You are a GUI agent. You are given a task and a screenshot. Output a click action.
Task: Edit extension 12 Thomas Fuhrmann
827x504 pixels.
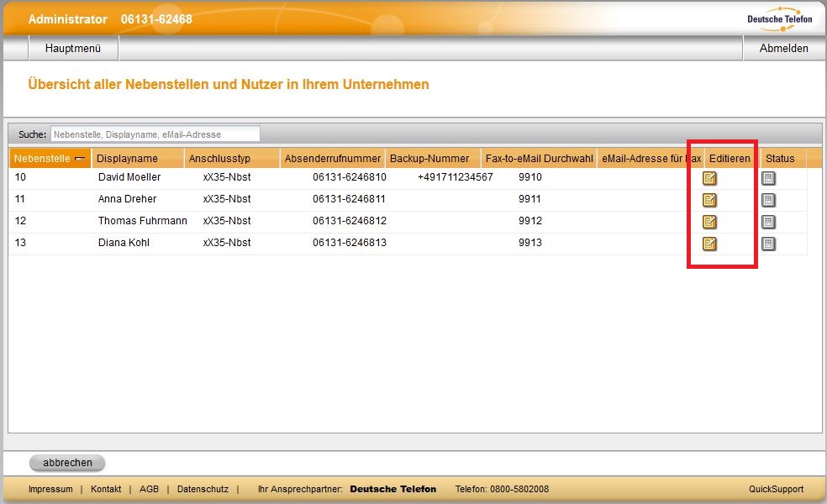(709, 222)
